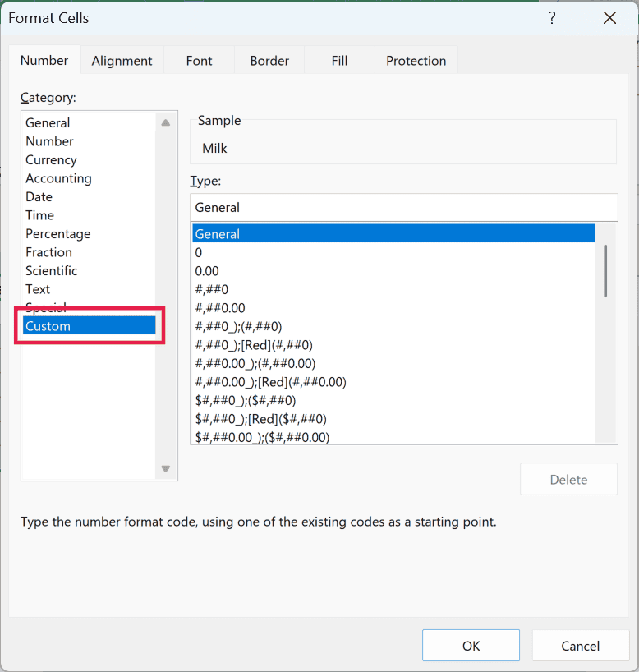Switch to the Alignment tab
Viewport: 639px width, 672px height.
click(122, 61)
